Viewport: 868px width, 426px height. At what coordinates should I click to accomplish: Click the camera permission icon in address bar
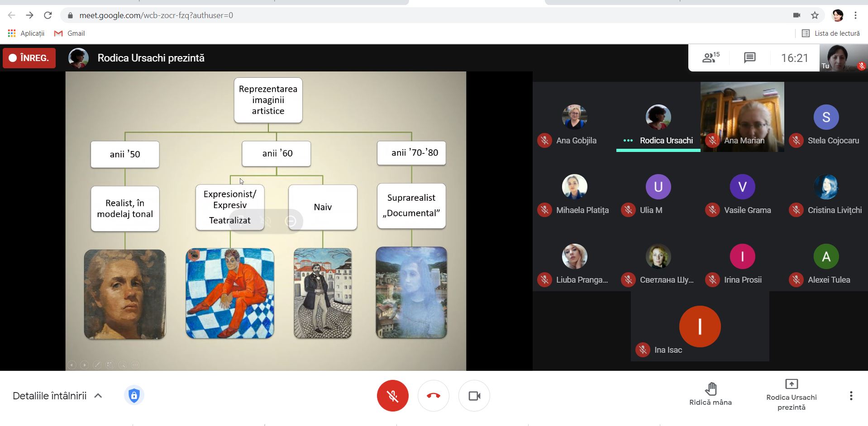coord(796,15)
